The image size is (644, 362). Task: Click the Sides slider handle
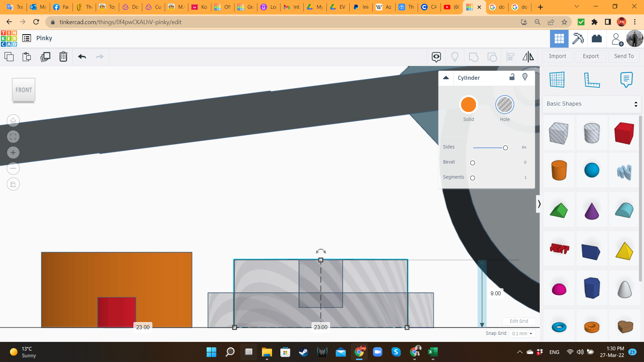505,148
